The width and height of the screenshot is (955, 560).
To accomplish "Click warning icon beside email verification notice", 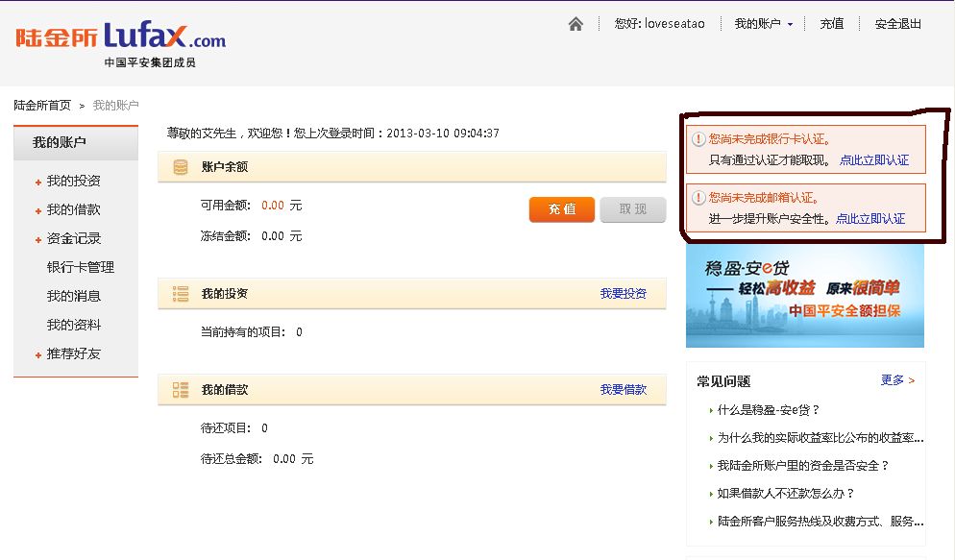I will [698, 198].
